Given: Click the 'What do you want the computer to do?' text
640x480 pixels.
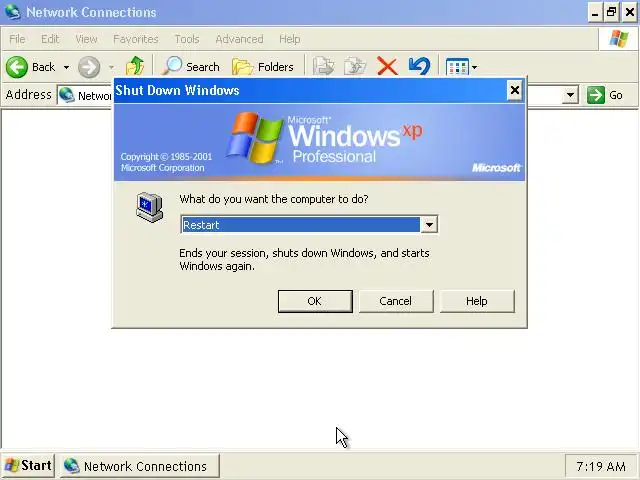Looking at the screenshot, I should (x=274, y=199).
